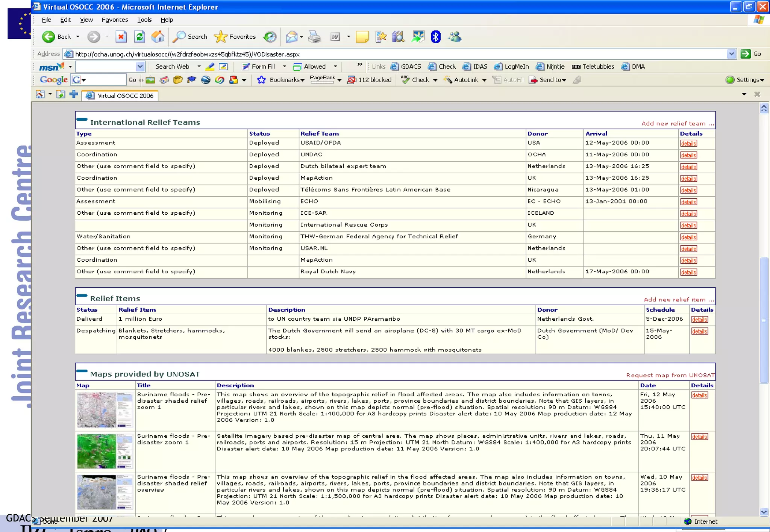The height and width of the screenshot is (532, 770).
Task: Click the blue plus add tab icon
Action: click(74, 94)
